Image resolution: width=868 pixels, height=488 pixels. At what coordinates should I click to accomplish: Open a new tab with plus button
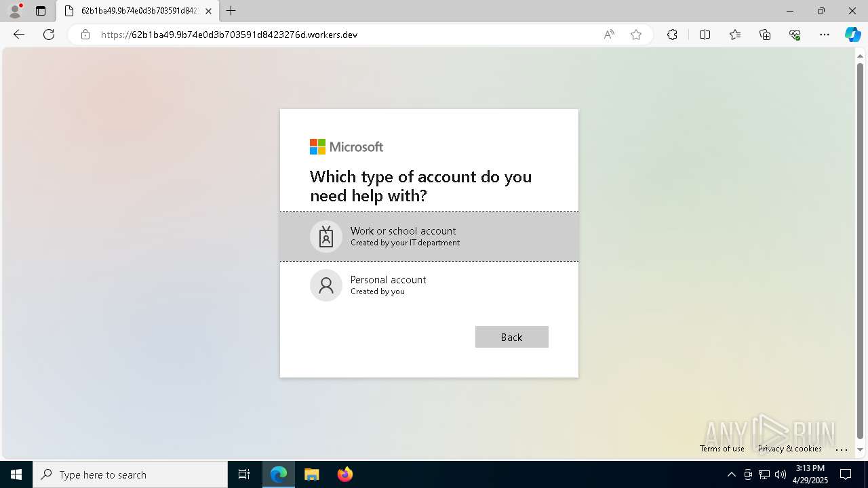point(231,11)
